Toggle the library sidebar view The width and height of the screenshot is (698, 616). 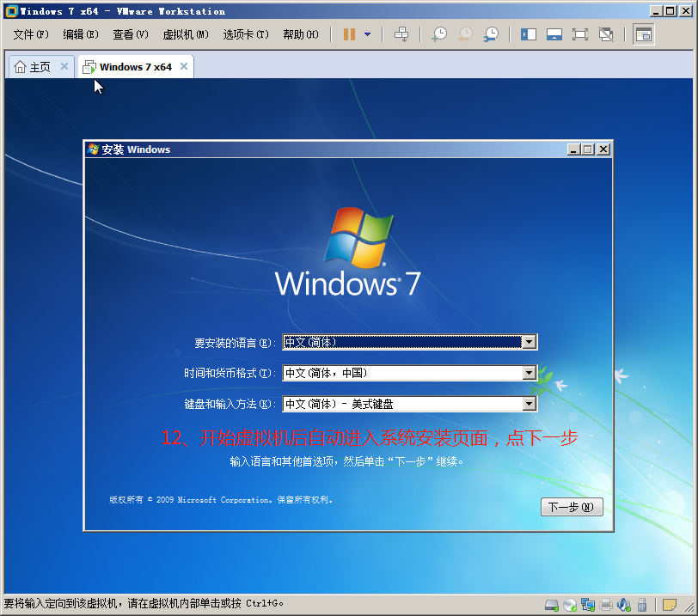(x=529, y=34)
